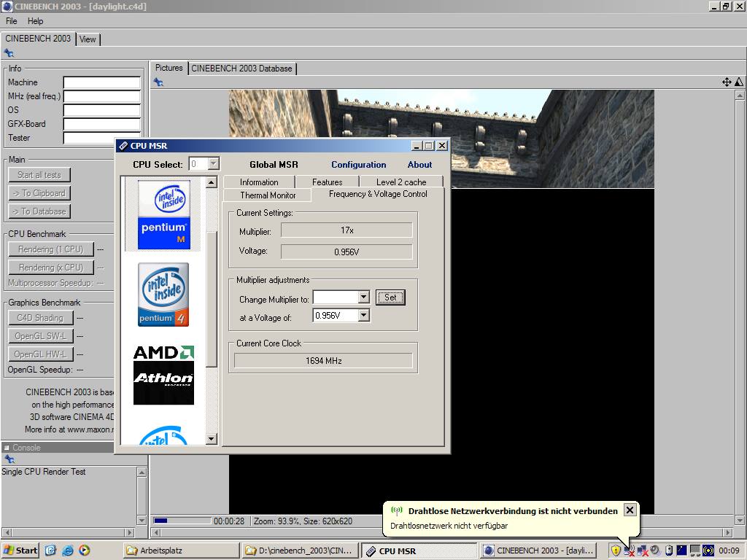Click the CPU MSR taskbar button

pyautogui.click(x=419, y=551)
